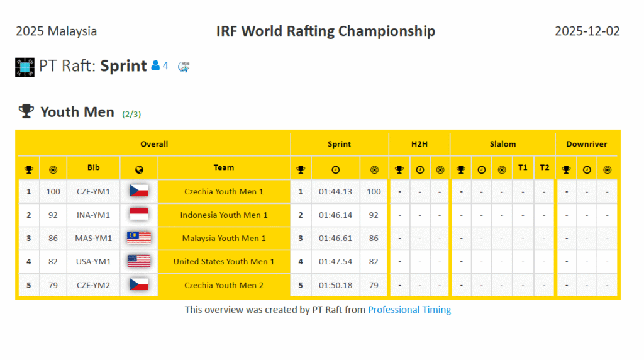Open the Professional Timing link
This screenshot has height=360, width=644.
(409, 310)
